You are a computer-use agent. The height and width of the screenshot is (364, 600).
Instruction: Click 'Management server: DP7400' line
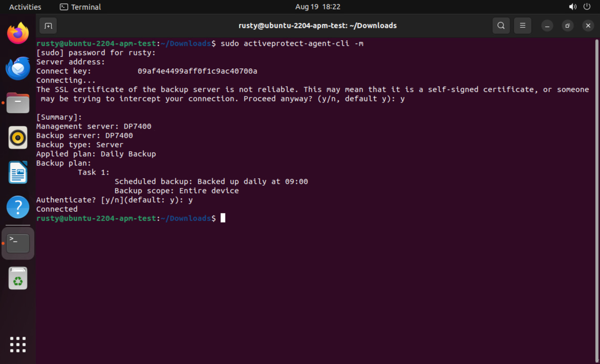94,126
